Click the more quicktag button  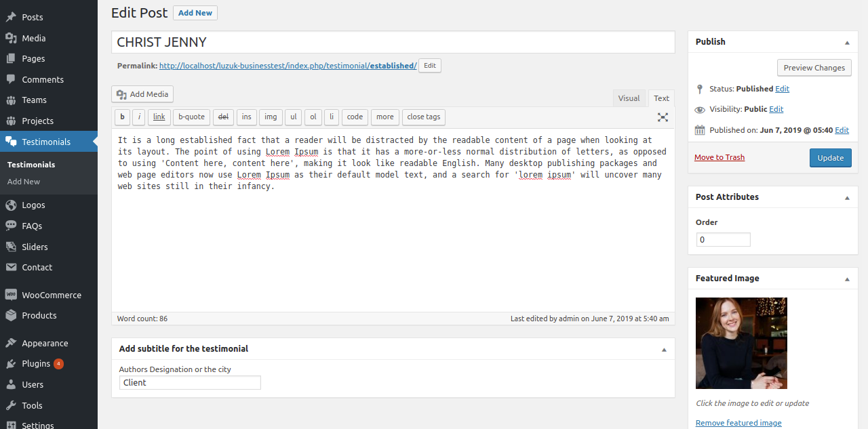tap(385, 117)
